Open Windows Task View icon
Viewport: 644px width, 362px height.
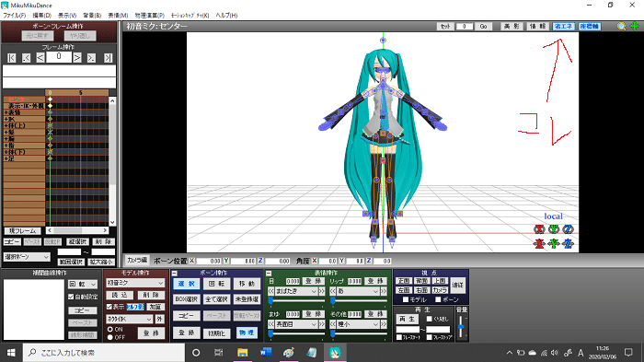(x=219, y=353)
